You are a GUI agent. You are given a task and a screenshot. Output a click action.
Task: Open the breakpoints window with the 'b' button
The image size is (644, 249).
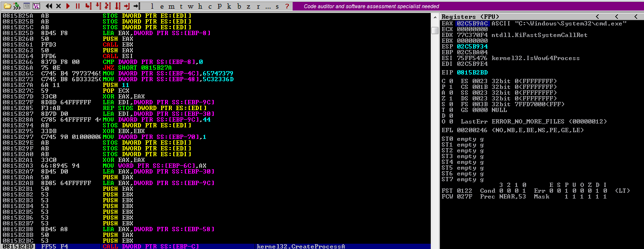tap(239, 6)
